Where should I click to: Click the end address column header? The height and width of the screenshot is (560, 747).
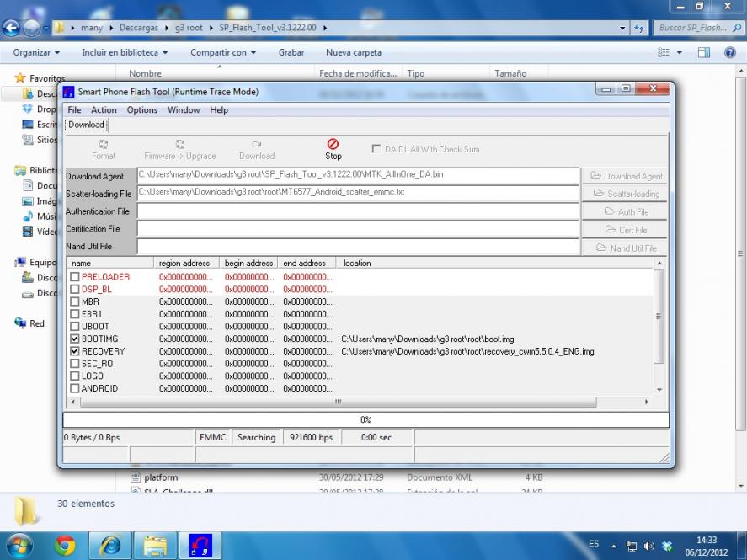[307, 263]
